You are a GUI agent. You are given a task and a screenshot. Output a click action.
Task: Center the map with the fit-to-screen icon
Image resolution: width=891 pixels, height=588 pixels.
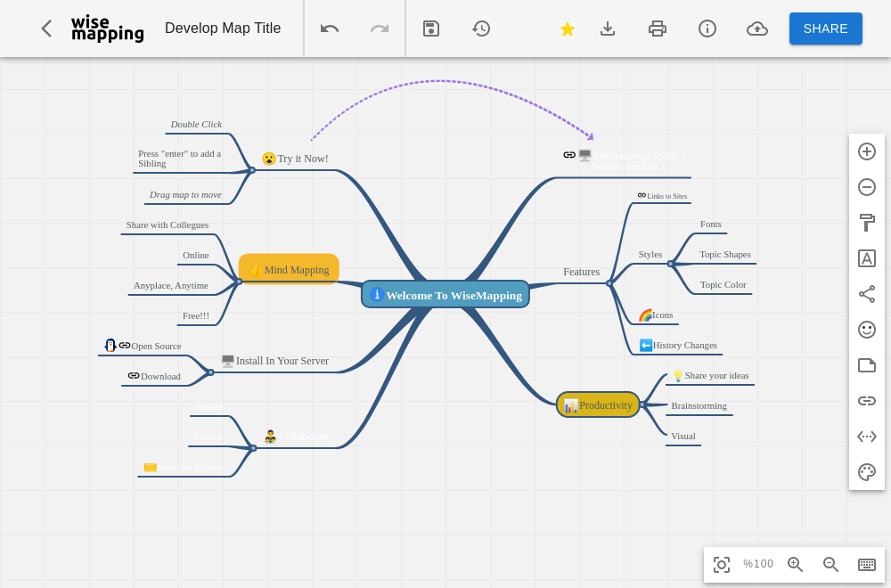coord(722,565)
